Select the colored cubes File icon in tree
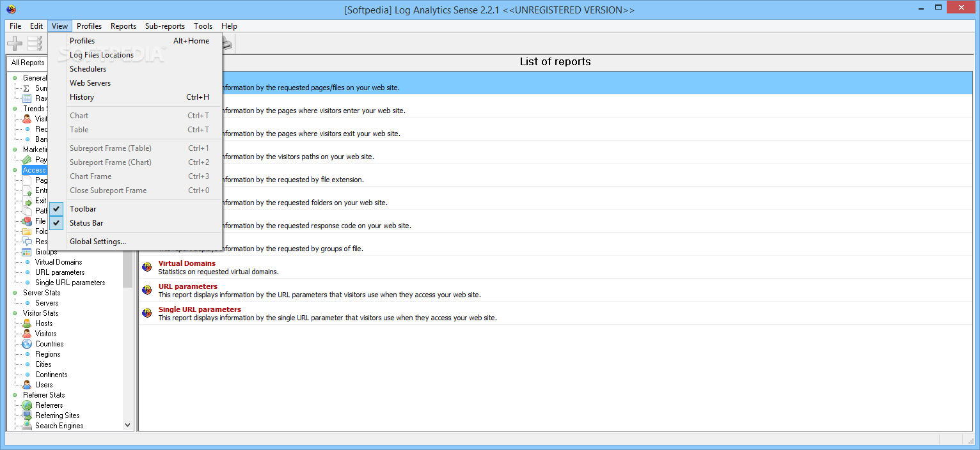The image size is (980, 450). tap(27, 221)
